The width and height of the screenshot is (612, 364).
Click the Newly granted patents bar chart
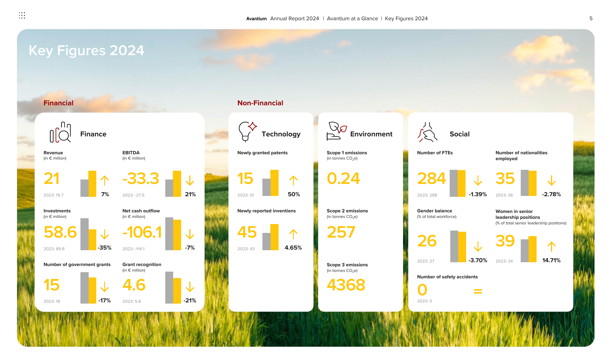click(271, 183)
